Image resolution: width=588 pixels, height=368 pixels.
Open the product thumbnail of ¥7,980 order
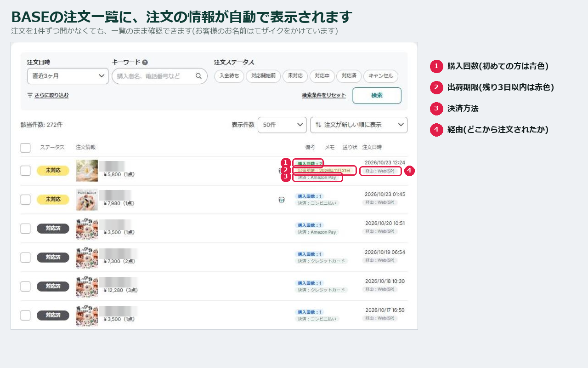click(87, 200)
